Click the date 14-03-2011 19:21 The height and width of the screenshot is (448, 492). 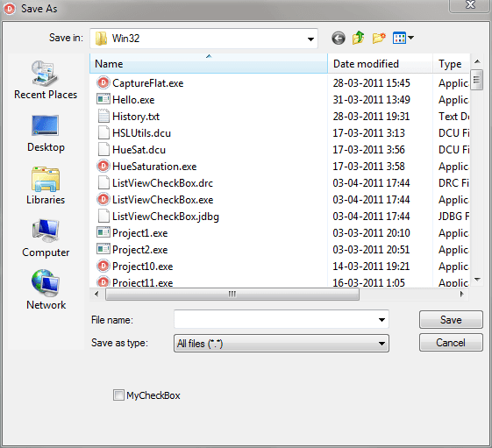371,266
